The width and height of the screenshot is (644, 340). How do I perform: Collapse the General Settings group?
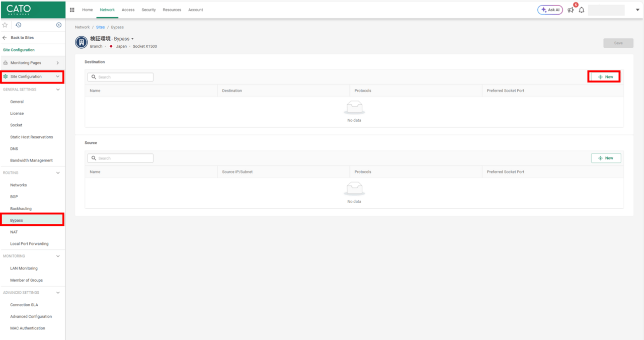pyautogui.click(x=57, y=90)
